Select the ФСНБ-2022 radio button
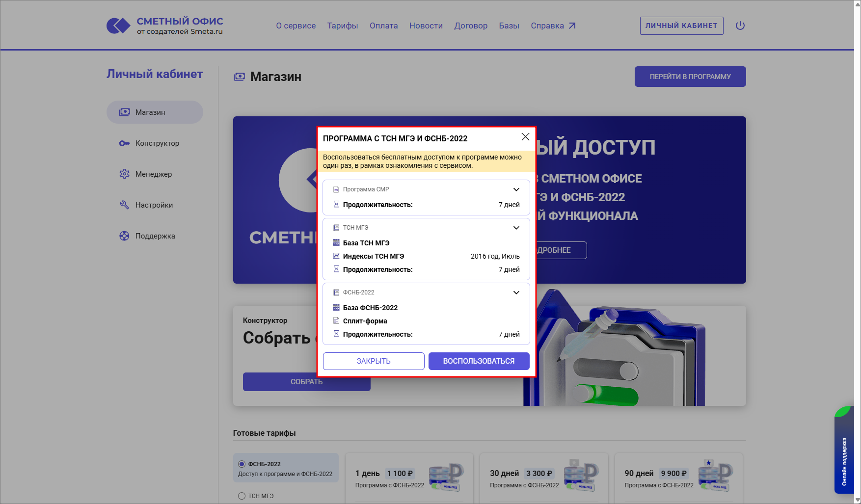This screenshot has width=861, height=504. [x=242, y=463]
